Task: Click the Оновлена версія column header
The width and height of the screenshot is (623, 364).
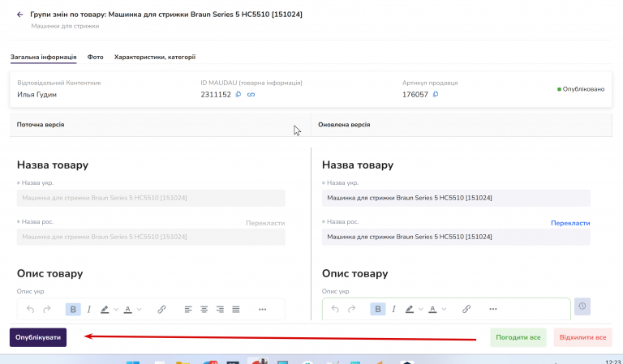Action: (344, 125)
